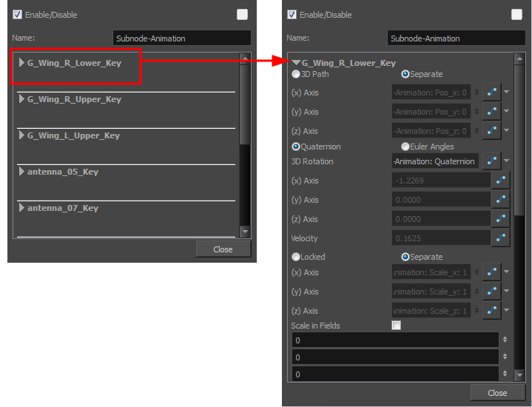Toggle Enable/Disable checkbox in right panel

pos(292,15)
